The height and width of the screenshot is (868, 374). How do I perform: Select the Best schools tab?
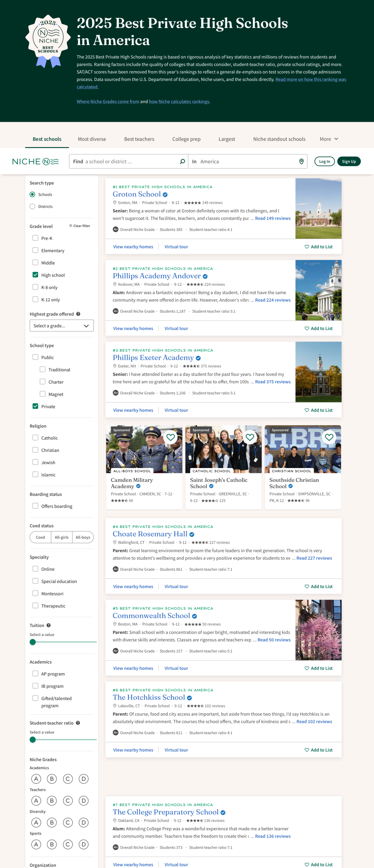point(47,139)
